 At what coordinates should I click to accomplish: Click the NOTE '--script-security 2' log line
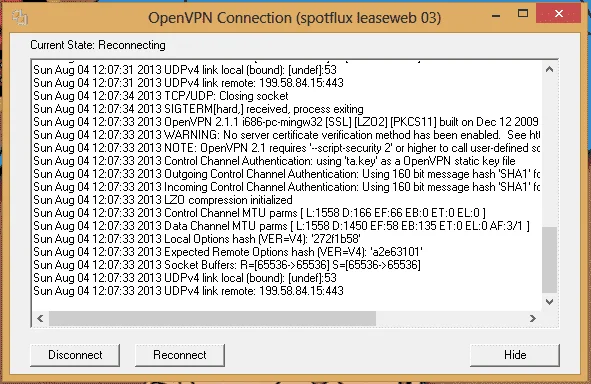click(286, 148)
